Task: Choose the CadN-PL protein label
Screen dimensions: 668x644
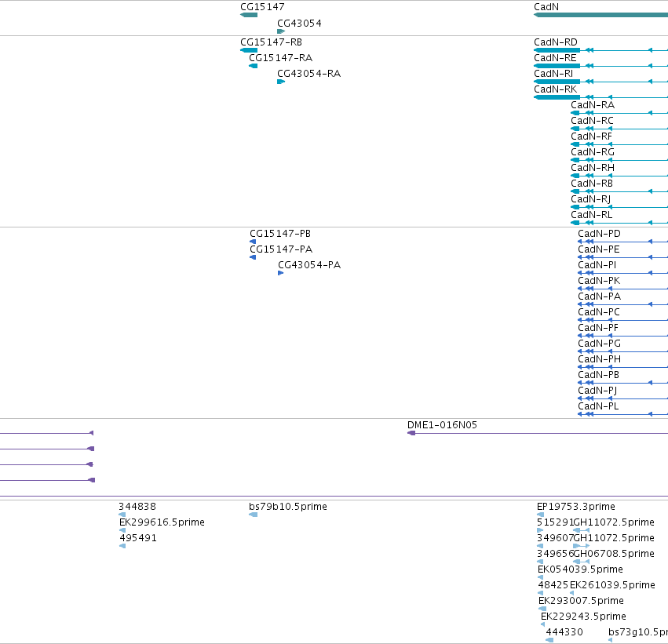Action: pyautogui.click(x=598, y=406)
